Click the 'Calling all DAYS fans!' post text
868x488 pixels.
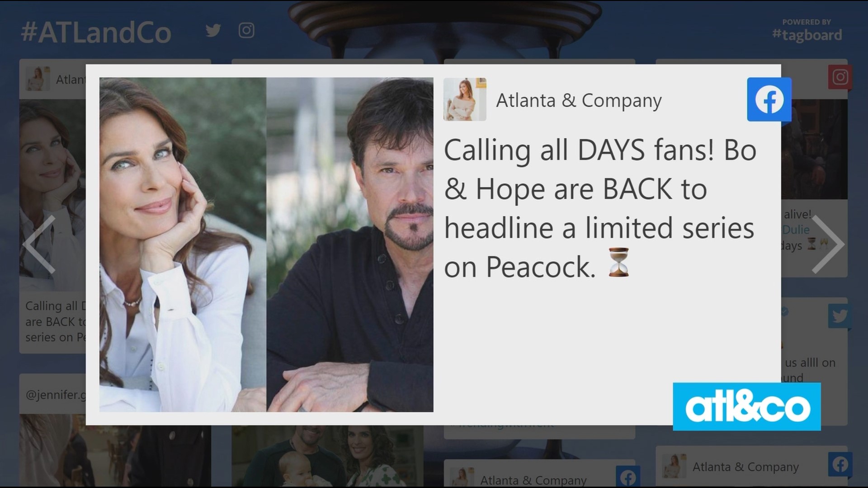(x=600, y=209)
